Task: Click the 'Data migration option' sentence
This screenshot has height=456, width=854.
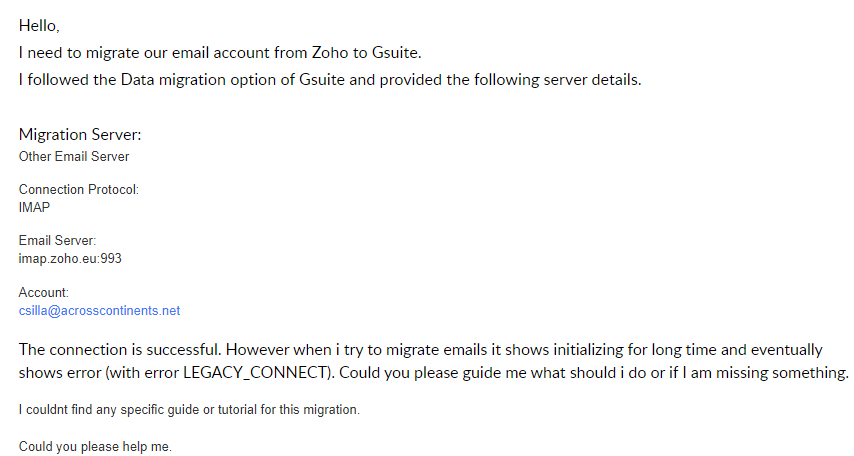Action: point(330,80)
